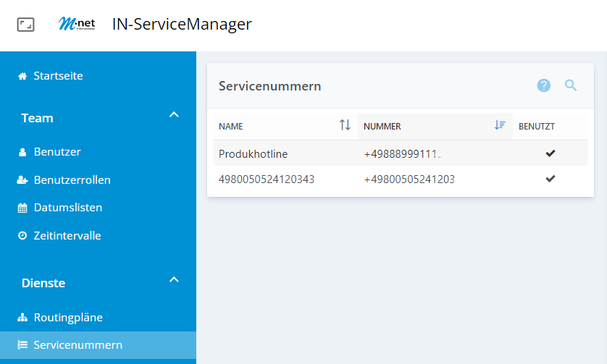Collapse the Team section chevron
The height and width of the screenshot is (364, 607).
point(173,115)
